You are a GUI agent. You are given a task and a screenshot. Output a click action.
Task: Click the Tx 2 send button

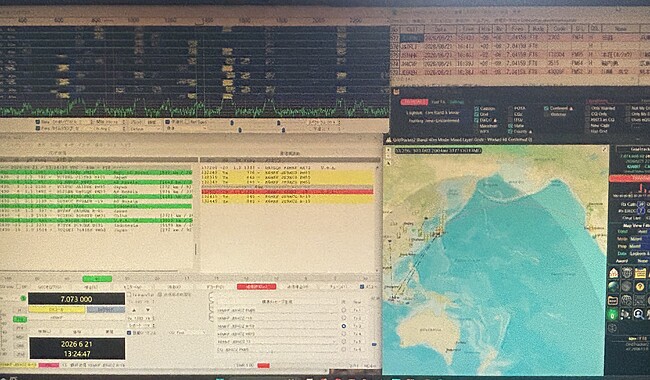pyautogui.click(x=357, y=318)
